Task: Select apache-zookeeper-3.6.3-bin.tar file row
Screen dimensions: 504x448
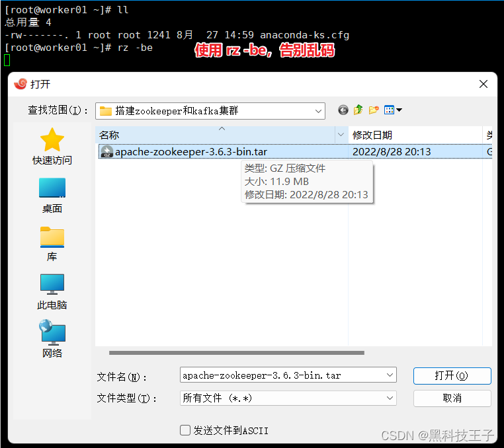Action: (295, 151)
